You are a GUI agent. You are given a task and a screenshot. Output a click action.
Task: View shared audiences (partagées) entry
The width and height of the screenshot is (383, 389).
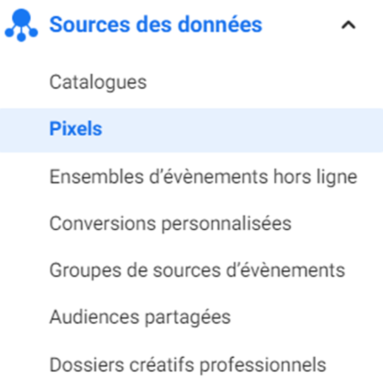click(140, 317)
